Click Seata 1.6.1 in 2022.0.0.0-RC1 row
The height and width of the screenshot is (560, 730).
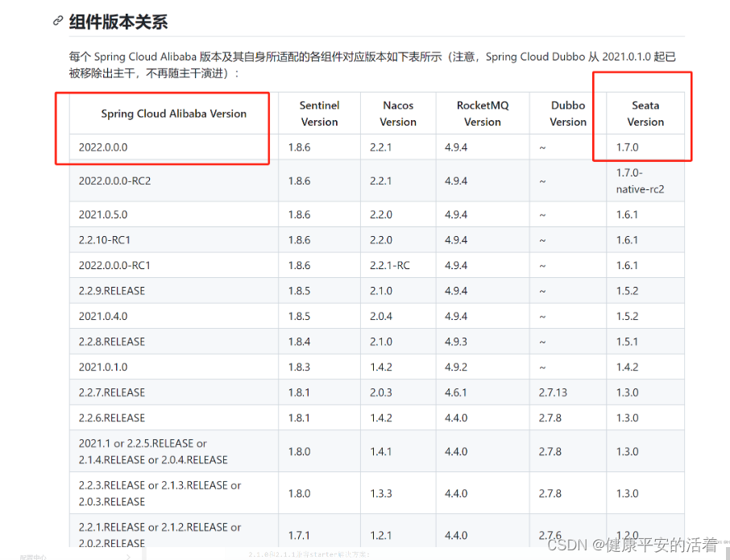tap(627, 265)
